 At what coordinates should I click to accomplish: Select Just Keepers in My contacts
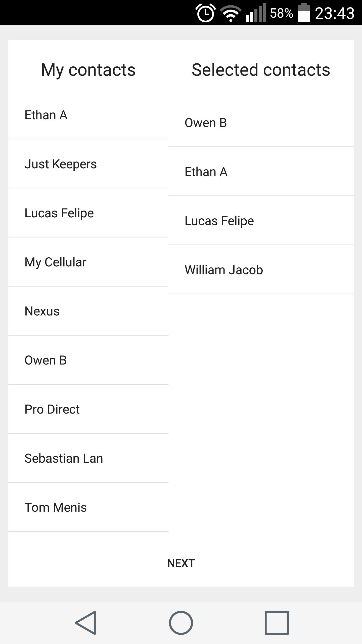point(88,164)
